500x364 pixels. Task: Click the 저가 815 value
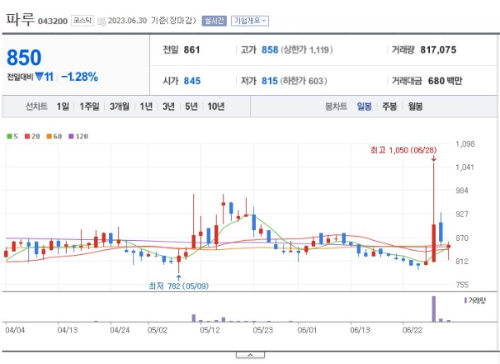[269, 81]
